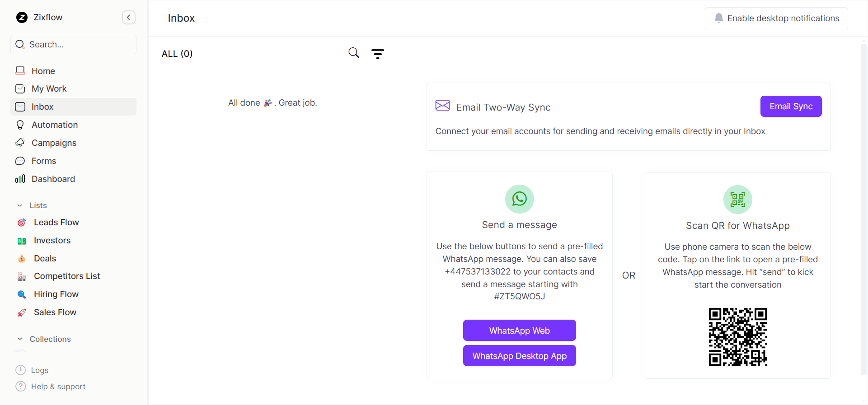This screenshot has height=405, width=868.
Task: Click the sidebar Search field
Action: (x=73, y=45)
